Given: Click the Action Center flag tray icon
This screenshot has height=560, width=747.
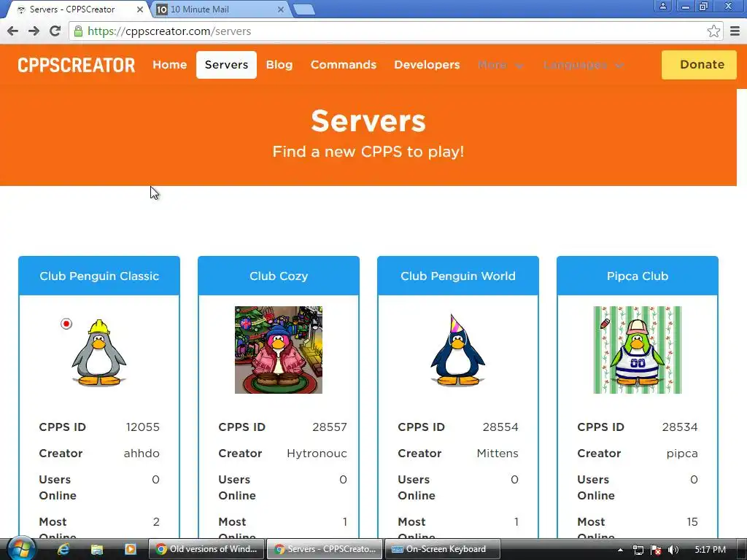Looking at the screenshot, I should (x=656, y=550).
